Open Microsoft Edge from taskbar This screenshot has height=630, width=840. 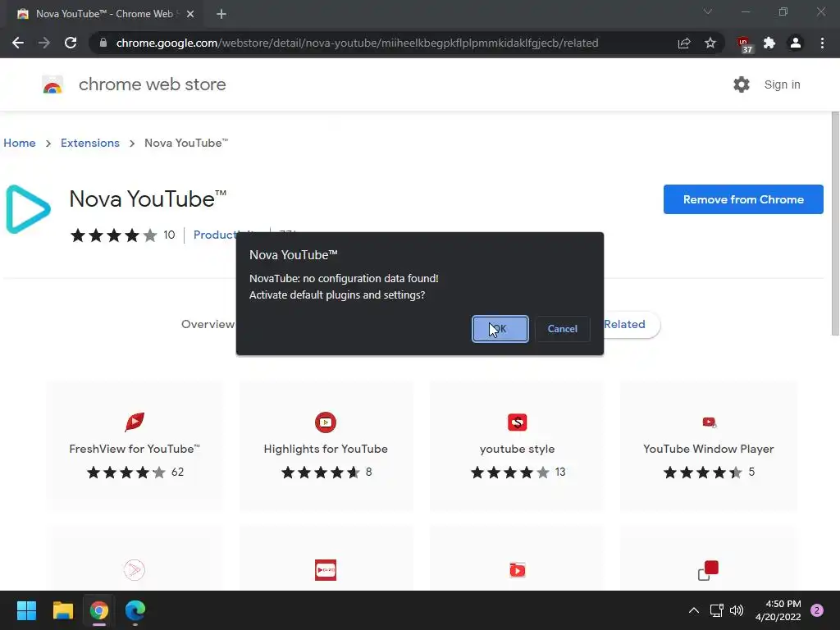coord(135,610)
